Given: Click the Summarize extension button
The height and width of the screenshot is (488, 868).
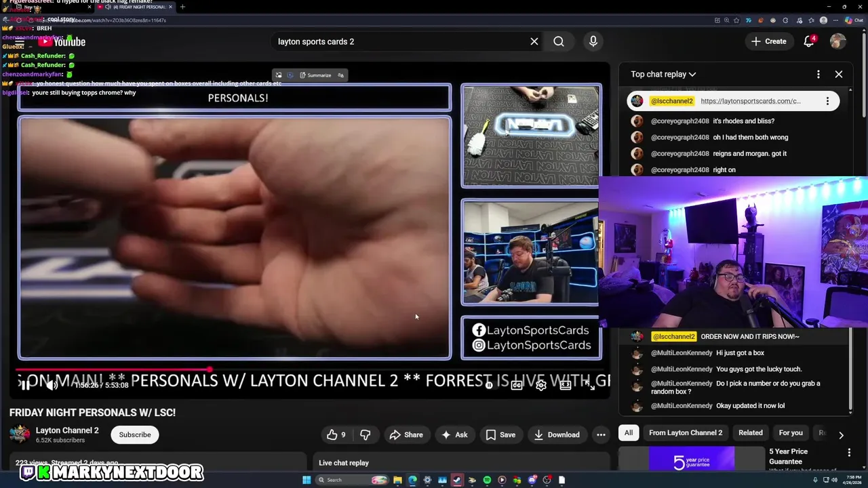Looking at the screenshot, I should click(x=315, y=75).
